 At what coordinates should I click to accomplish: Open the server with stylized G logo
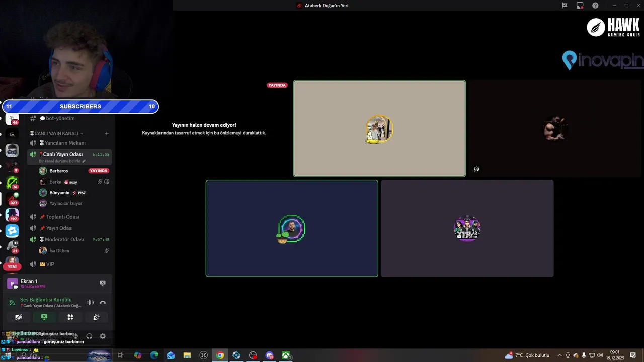[12, 134]
